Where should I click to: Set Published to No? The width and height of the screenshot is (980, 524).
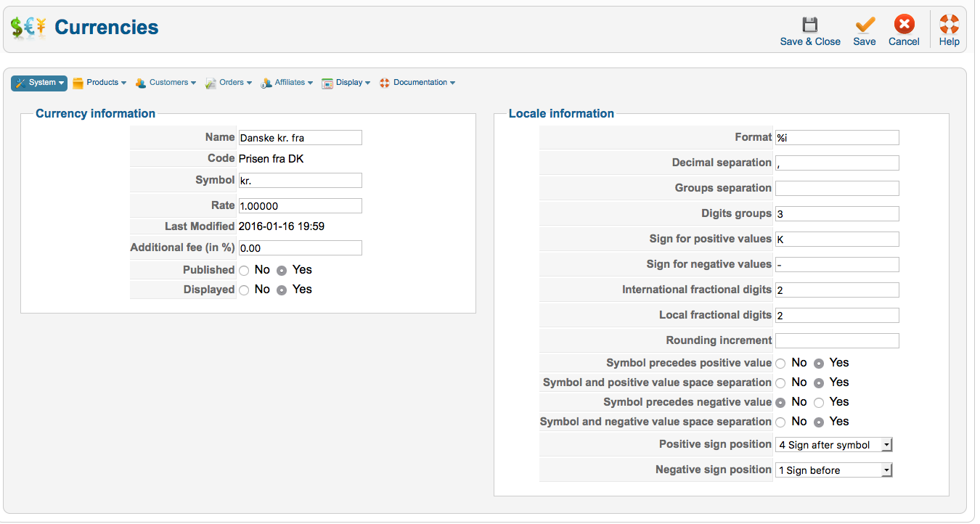click(x=244, y=270)
